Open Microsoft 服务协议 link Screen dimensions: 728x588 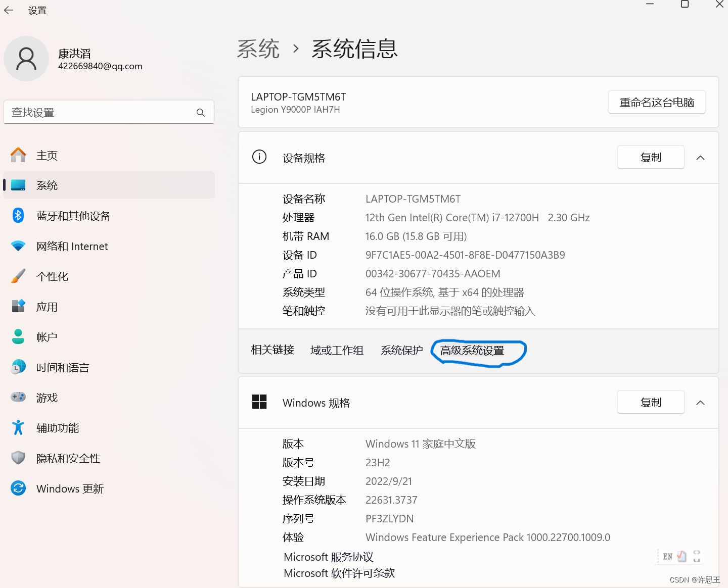(x=329, y=557)
